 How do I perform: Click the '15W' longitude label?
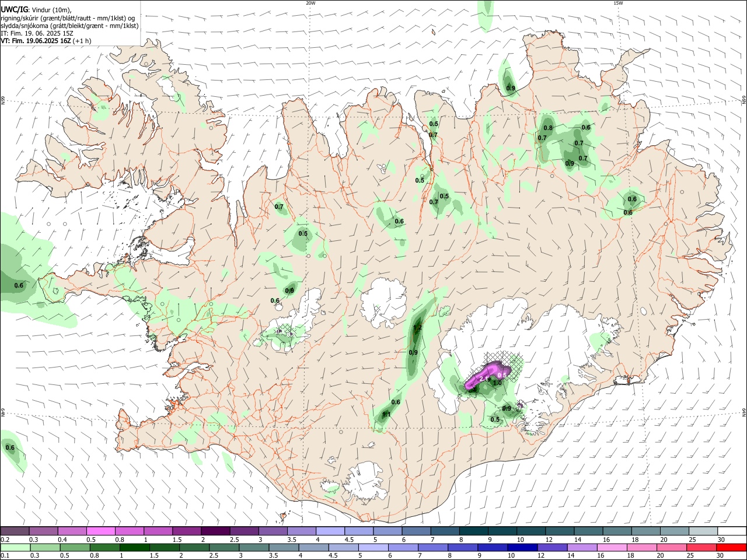pyautogui.click(x=618, y=3)
